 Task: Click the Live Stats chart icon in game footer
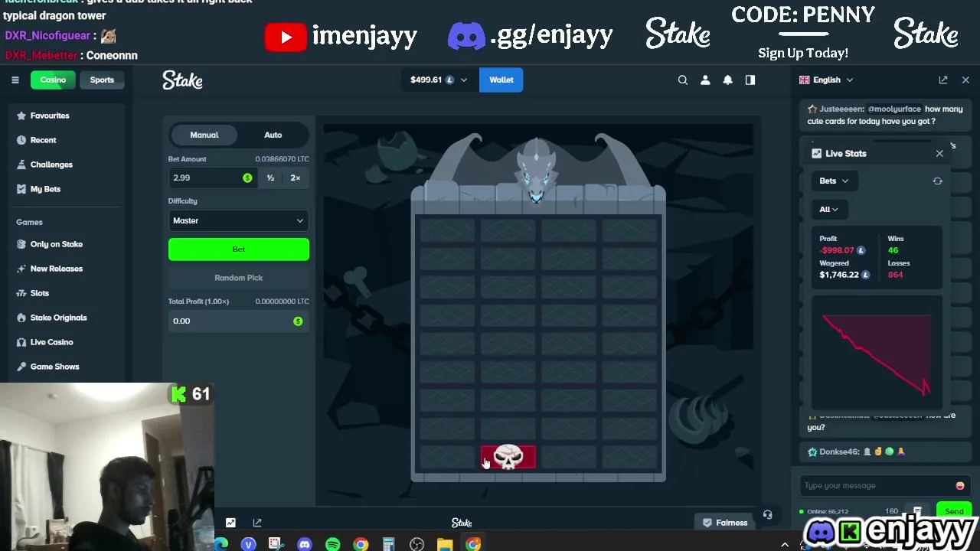pos(230,523)
